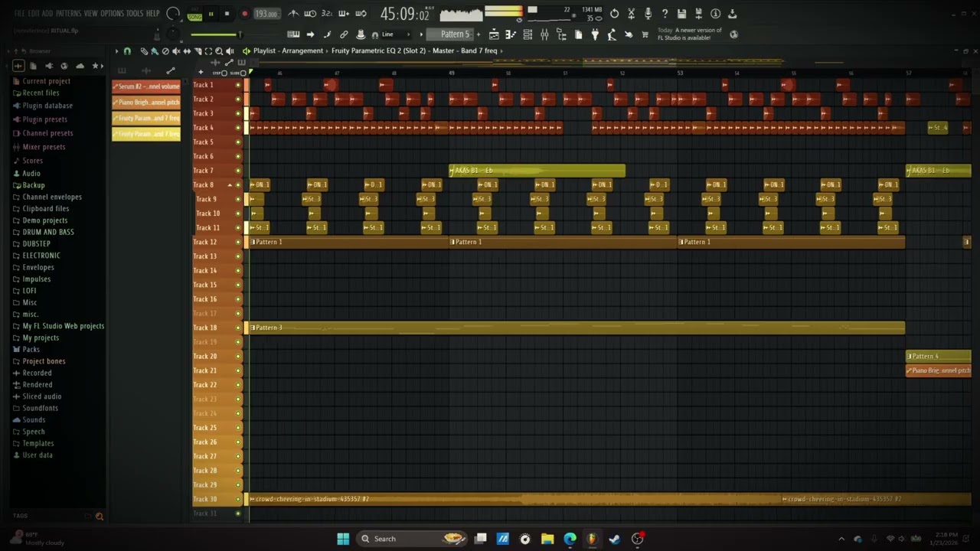Viewport: 980px width, 551px height.
Task: Click the audio editor scissors icon
Action: pyautogui.click(x=631, y=14)
